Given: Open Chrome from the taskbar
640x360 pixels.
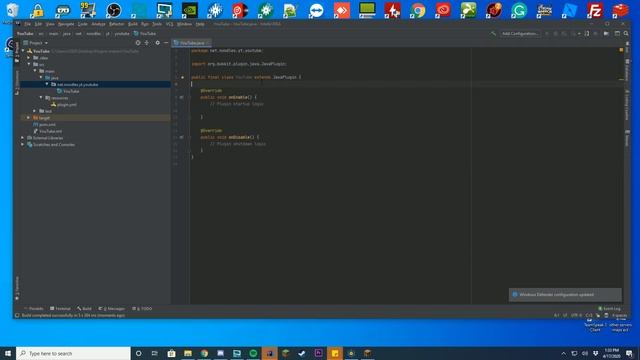Looking at the screenshot, I should (x=204, y=353).
